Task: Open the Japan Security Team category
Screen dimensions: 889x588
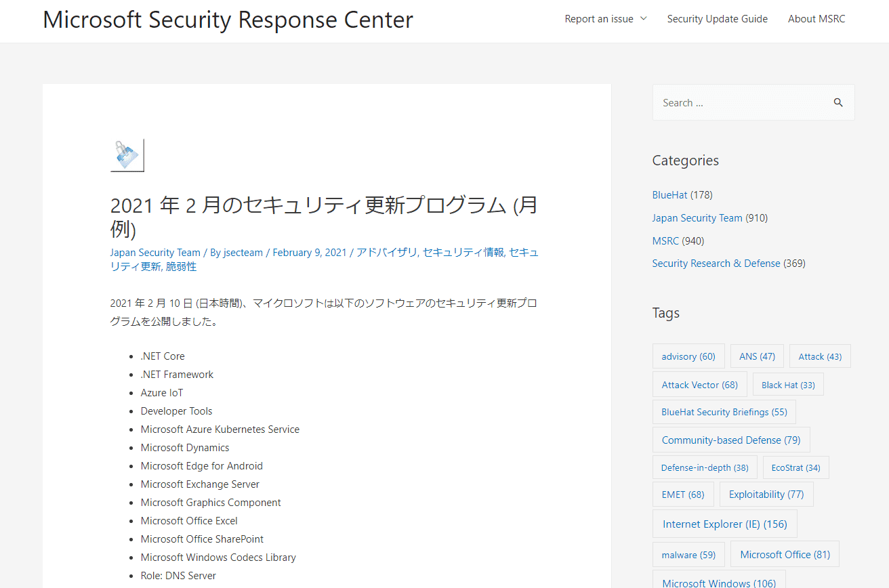Action: [697, 218]
